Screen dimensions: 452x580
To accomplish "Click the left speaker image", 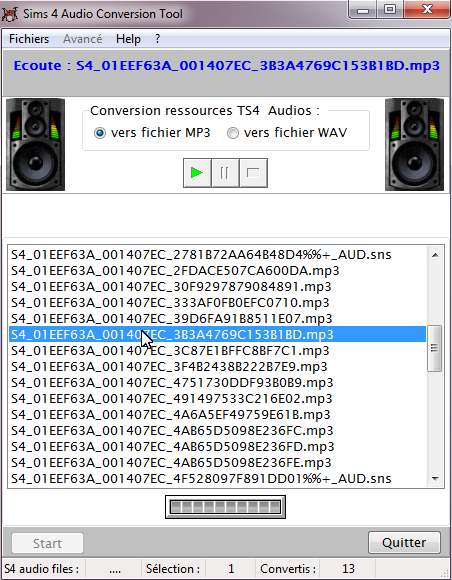I will pos(36,145).
